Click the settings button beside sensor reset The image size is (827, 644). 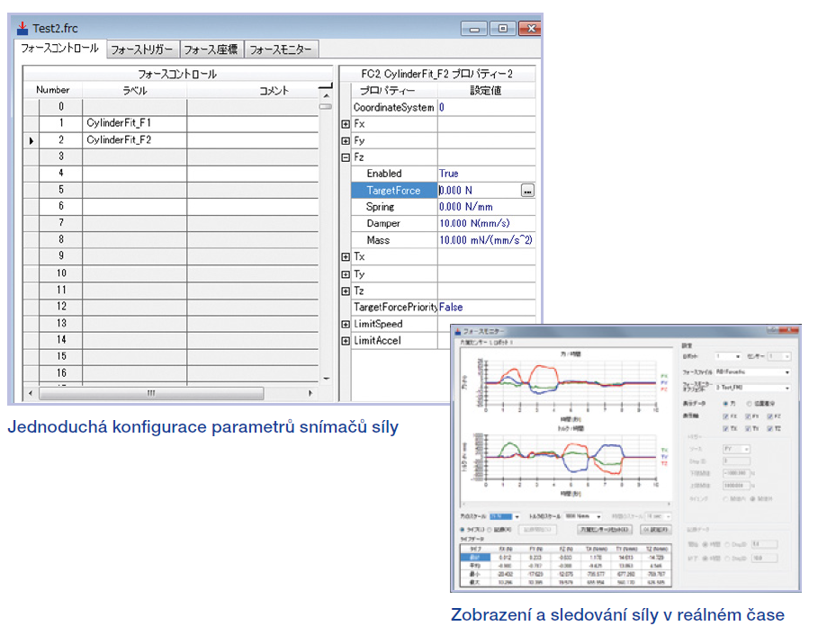click(x=656, y=530)
